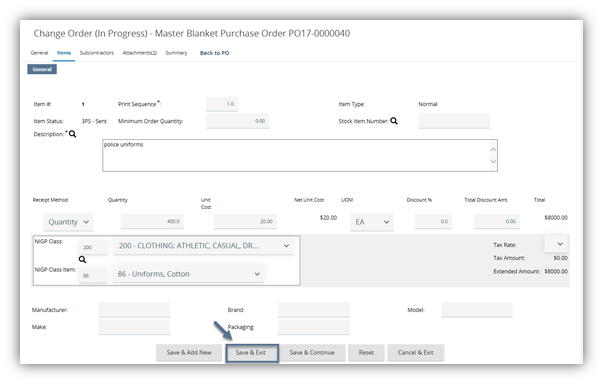Screen dimensions: 603x384
Task: Click the Brand input field
Action: point(314,310)
